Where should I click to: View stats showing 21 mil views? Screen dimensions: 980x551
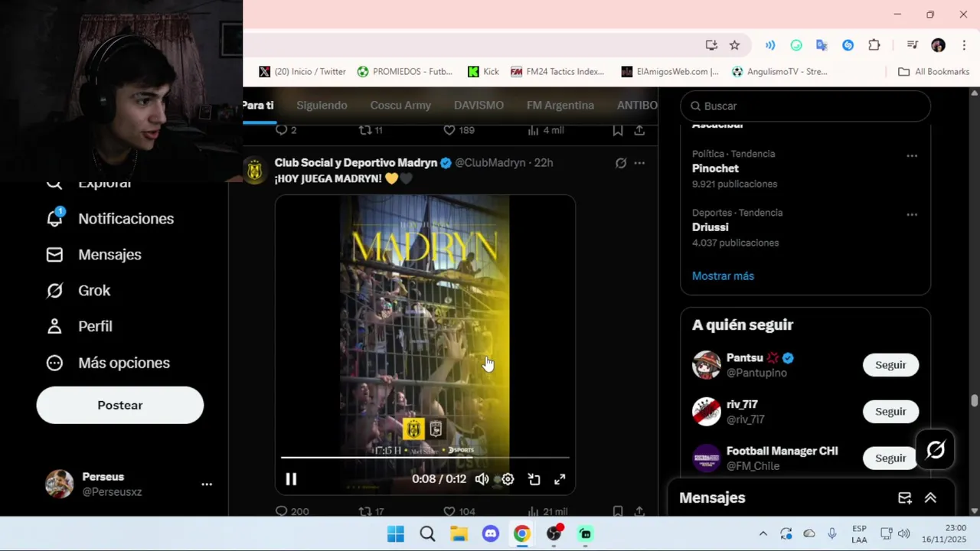click(x=547, y=511)
